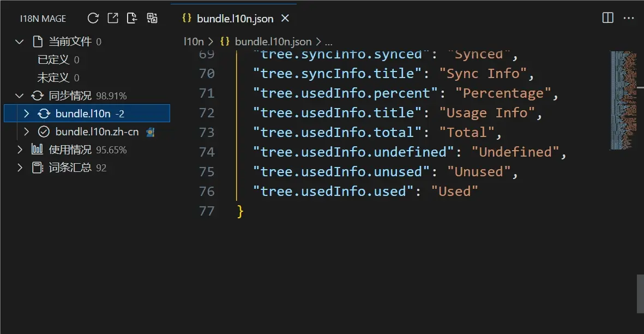Click the JSON file icon on bundle.l10n.json tab
The height and width of the screenshot is (334, 644).
point(187,18)
